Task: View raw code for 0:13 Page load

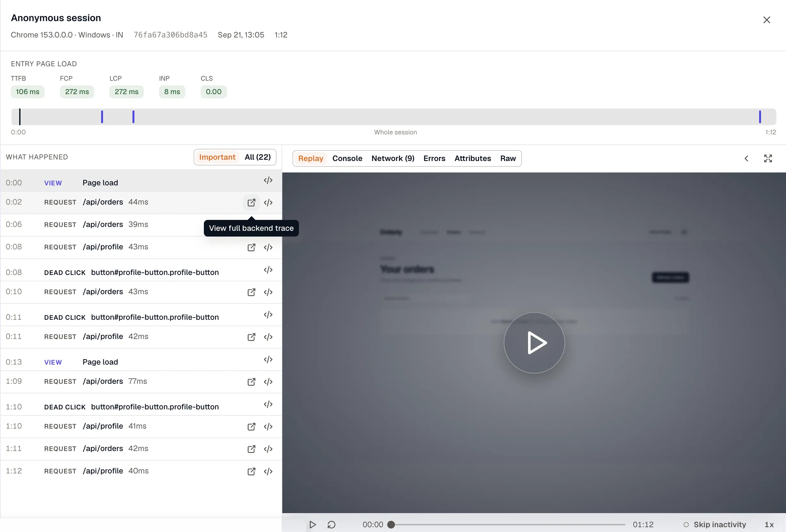Action: 268,359
